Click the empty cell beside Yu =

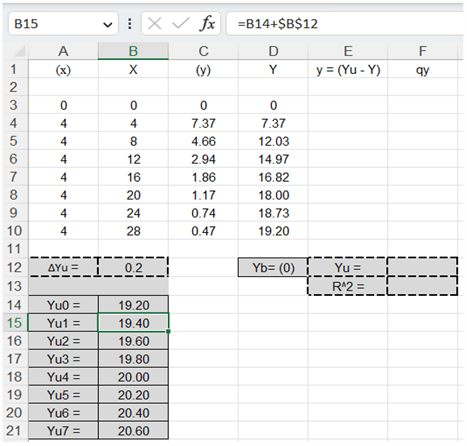[422, 267]
